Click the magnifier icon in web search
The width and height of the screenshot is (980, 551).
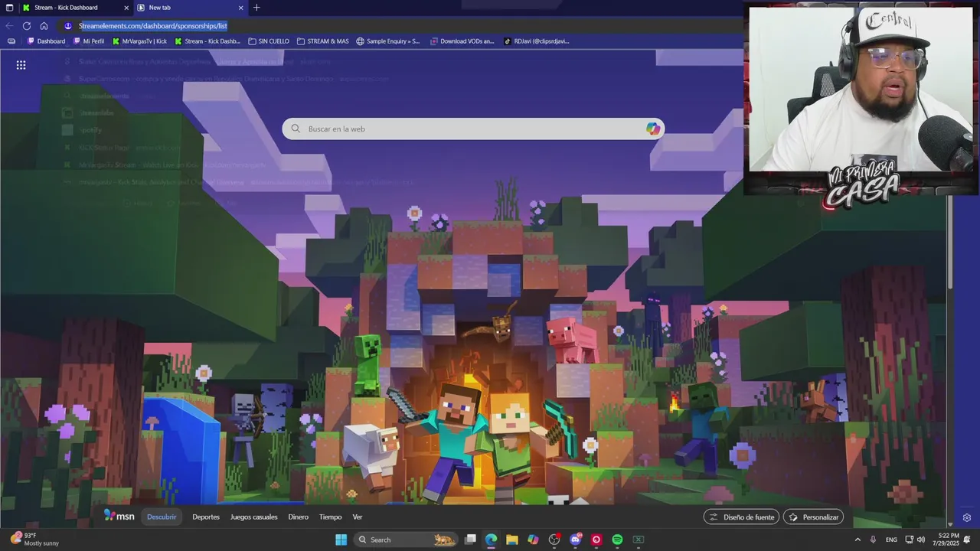pos(296,129)
